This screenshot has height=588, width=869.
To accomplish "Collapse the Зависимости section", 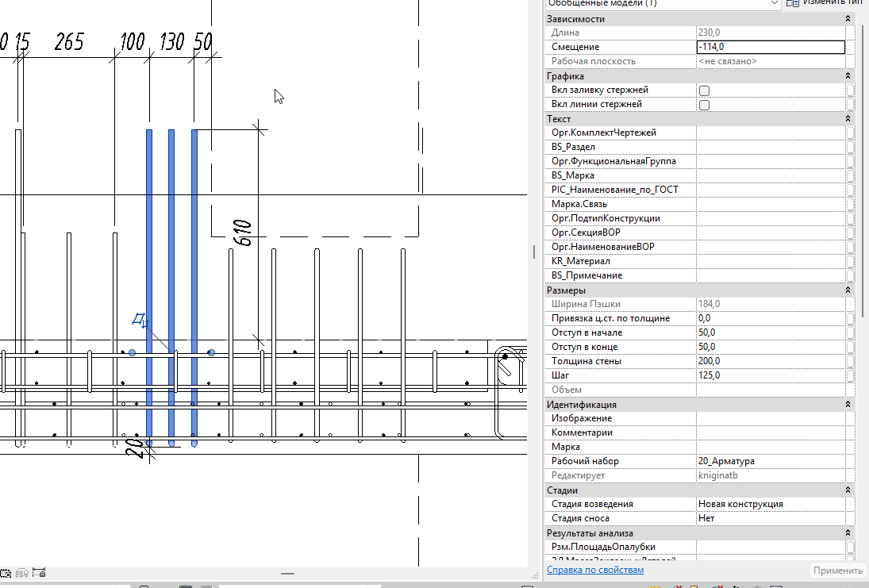I will pyautogui.click(x=848, y=19).
